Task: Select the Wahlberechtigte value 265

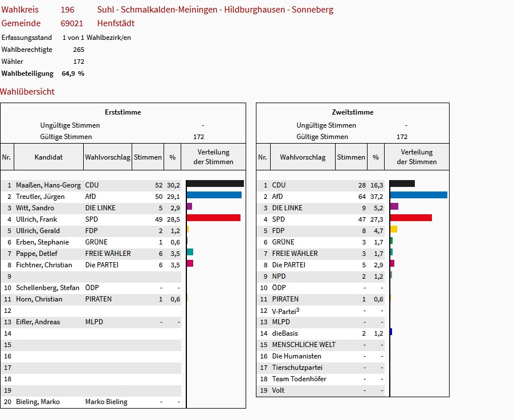Action: click(79, 50)
